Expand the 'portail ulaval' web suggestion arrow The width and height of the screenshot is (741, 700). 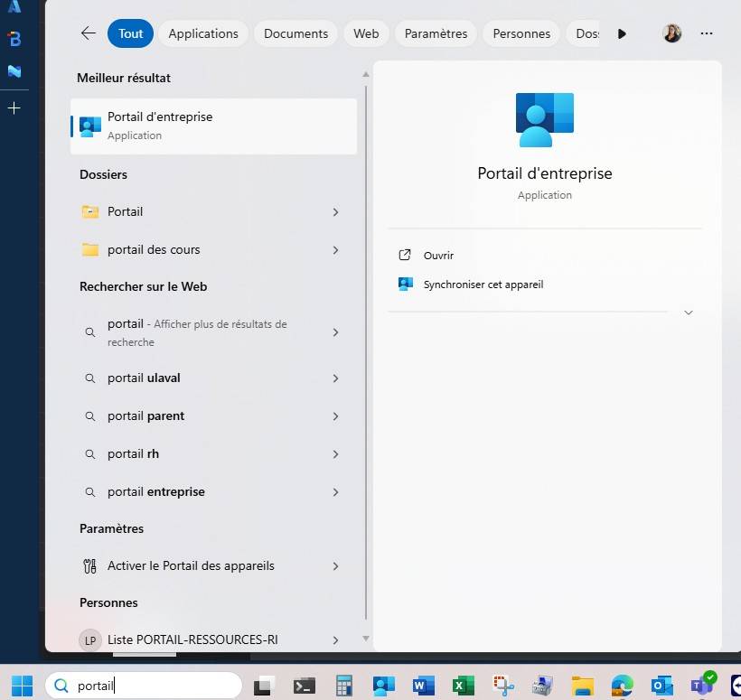[x=335, y=378]
